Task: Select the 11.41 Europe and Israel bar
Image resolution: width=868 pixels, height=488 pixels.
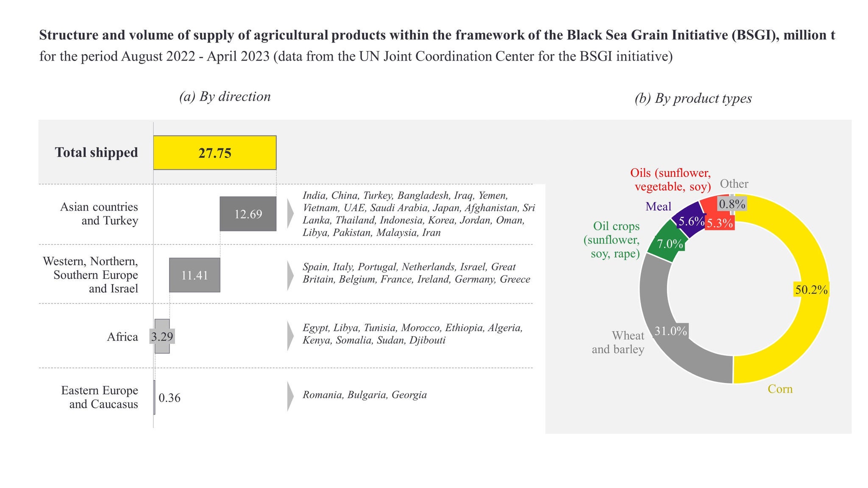Action: click(x=195, y=275)
